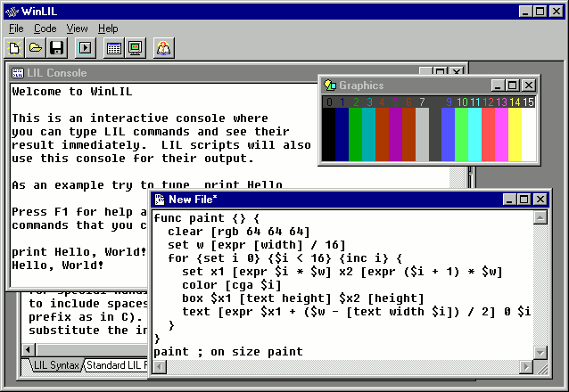Screen dimensions: 569x392
Task: Run the script with the play icon
Action: click(85, 48)
